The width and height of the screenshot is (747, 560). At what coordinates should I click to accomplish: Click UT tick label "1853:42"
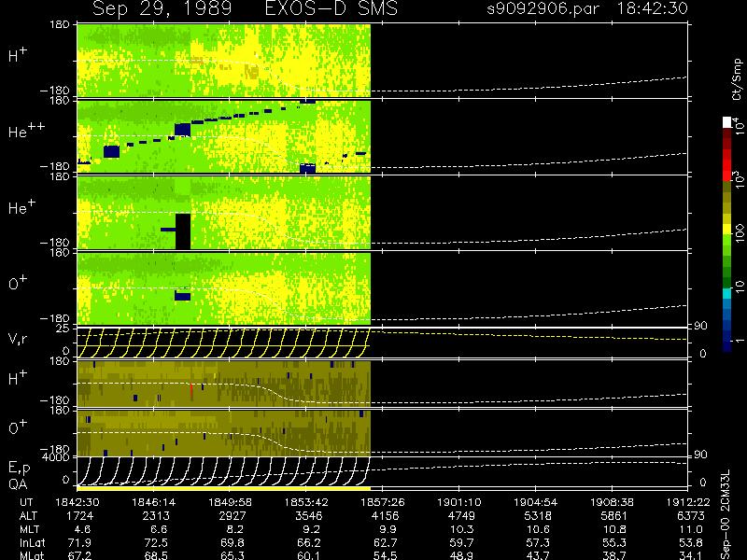(x=306, y=502)
